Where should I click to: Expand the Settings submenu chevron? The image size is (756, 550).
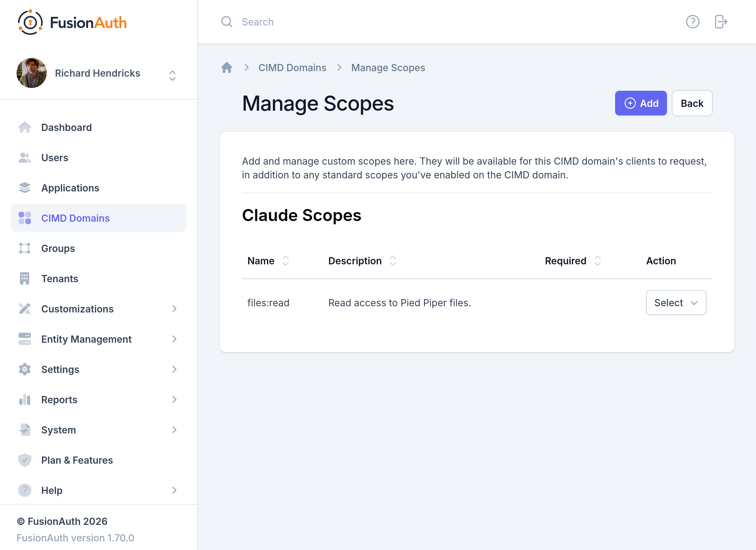click(x=175, y=369)
